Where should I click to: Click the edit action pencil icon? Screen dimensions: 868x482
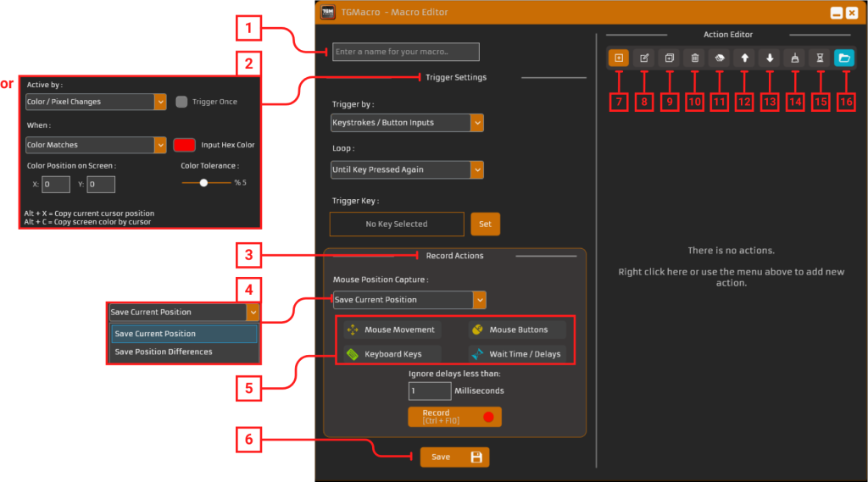[x=644, y=58]
